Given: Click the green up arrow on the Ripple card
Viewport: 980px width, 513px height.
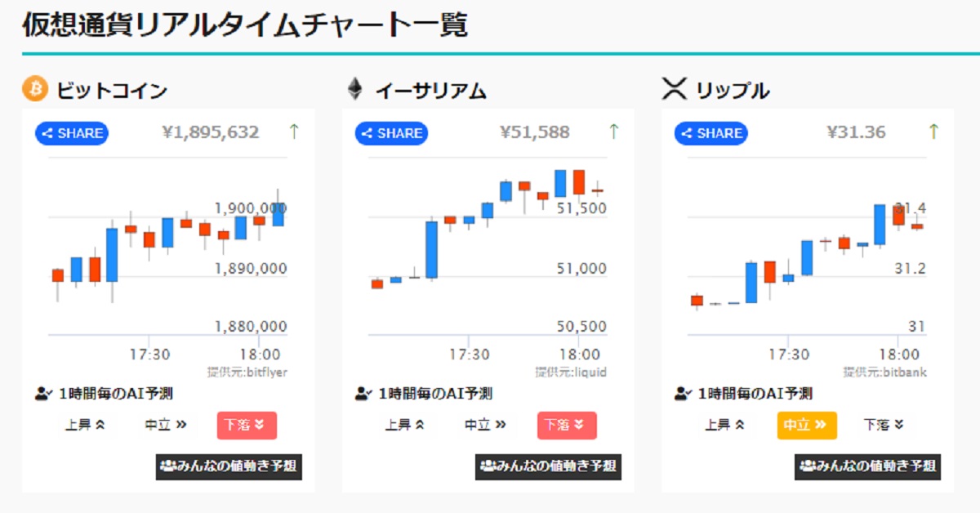Looking at the screenshot, I should pos(934,132).
